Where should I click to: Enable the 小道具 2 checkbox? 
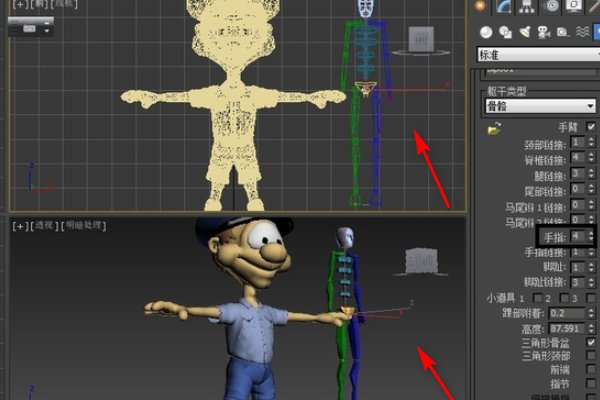(x=564, y=297)
